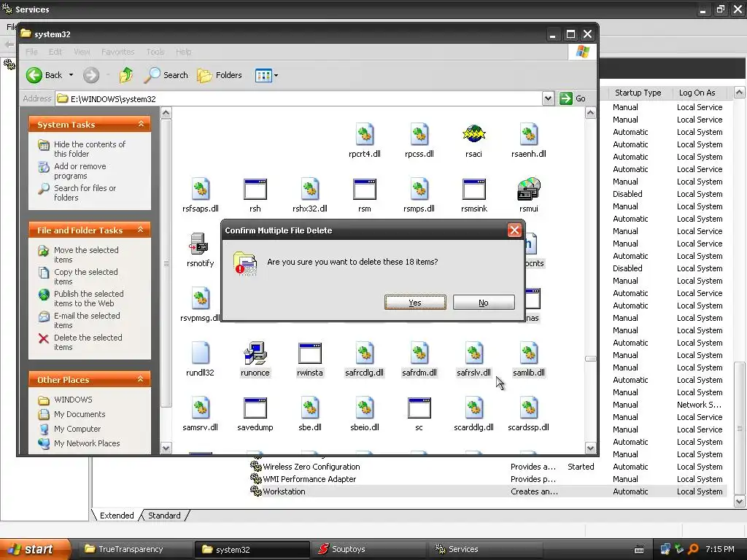
Task: Click the Up folder toolbar icon
Action: (x=126, y=75)
